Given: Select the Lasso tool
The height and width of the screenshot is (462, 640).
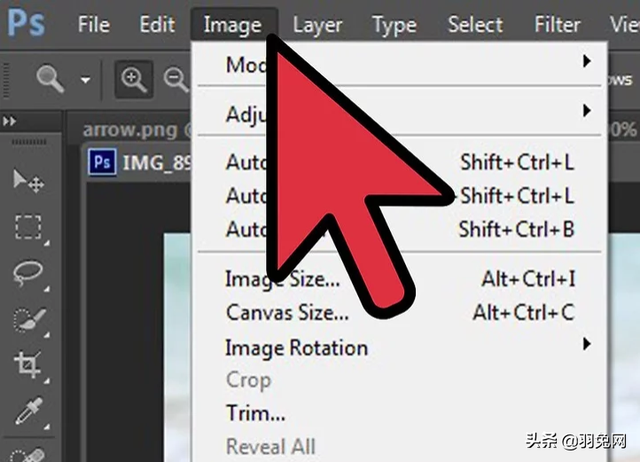Looking at the screenshot, I should pyautogui.click(x=27, y=273).
